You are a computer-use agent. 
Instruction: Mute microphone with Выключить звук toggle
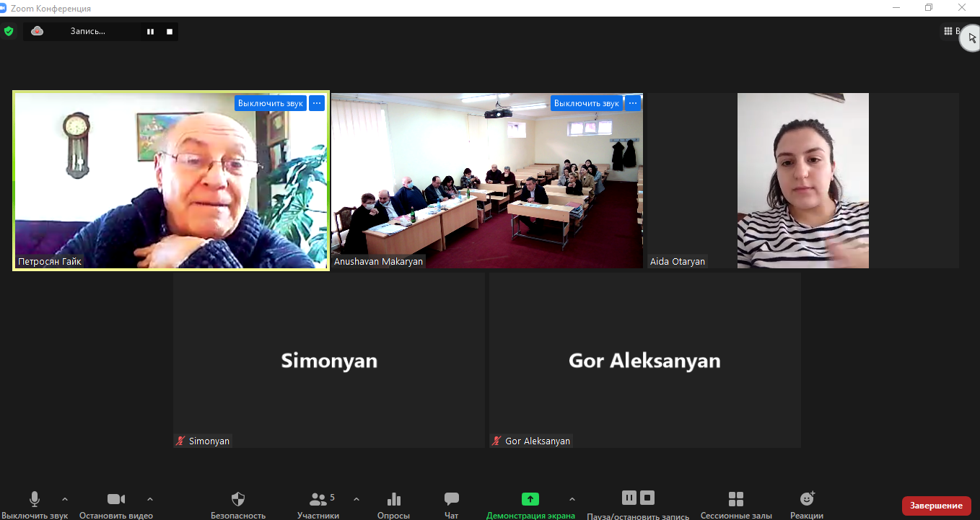coord(34,500)
